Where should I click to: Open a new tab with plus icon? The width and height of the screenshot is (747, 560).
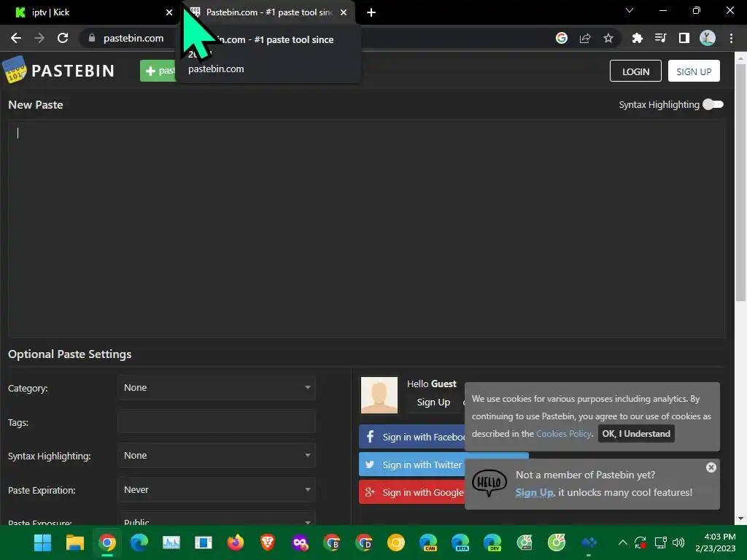(371, 12)
